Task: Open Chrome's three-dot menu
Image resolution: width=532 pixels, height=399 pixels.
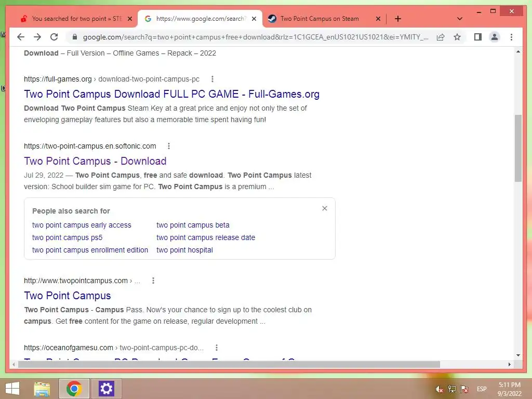Action: coord(511,37)
